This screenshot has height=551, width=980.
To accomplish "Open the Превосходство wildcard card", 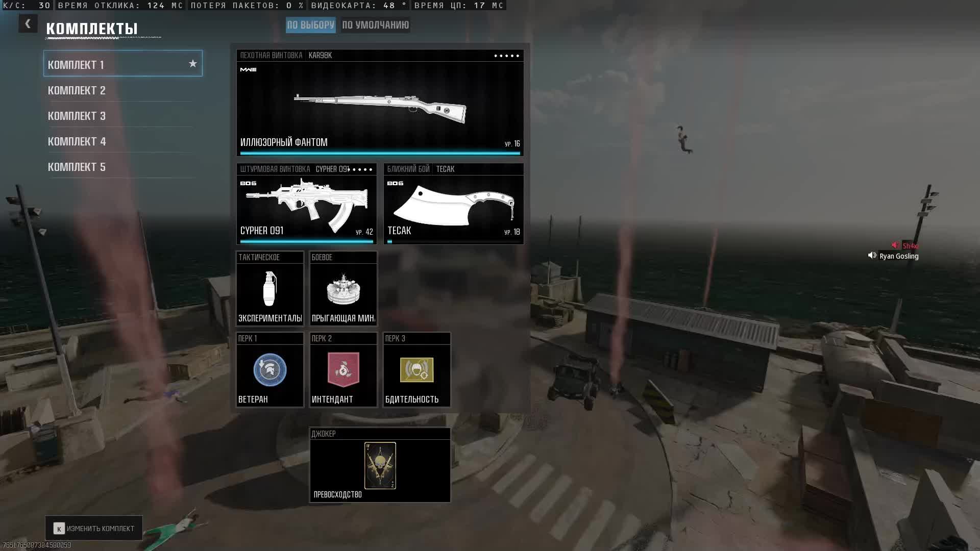I will 380,465.
